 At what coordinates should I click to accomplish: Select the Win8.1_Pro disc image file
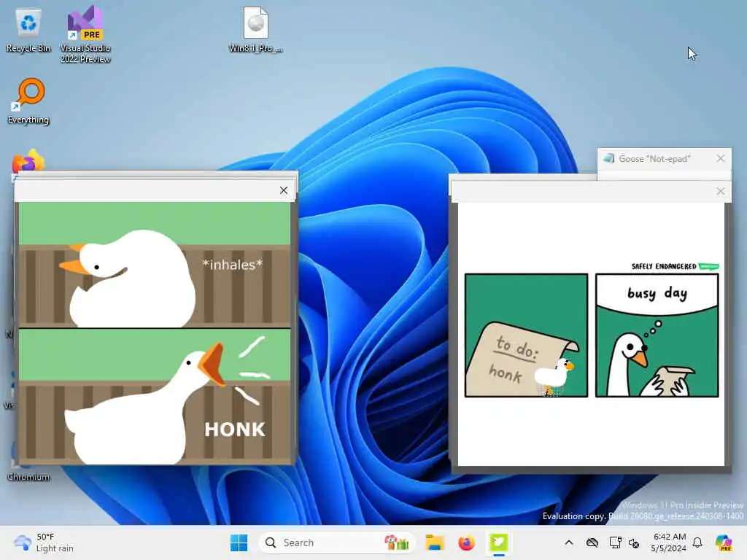pos(256,29)
